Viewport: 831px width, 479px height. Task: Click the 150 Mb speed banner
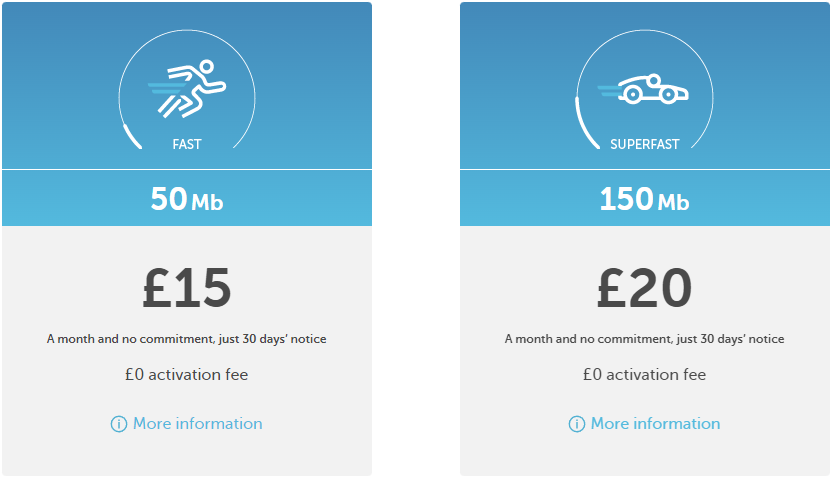(644, 198)
